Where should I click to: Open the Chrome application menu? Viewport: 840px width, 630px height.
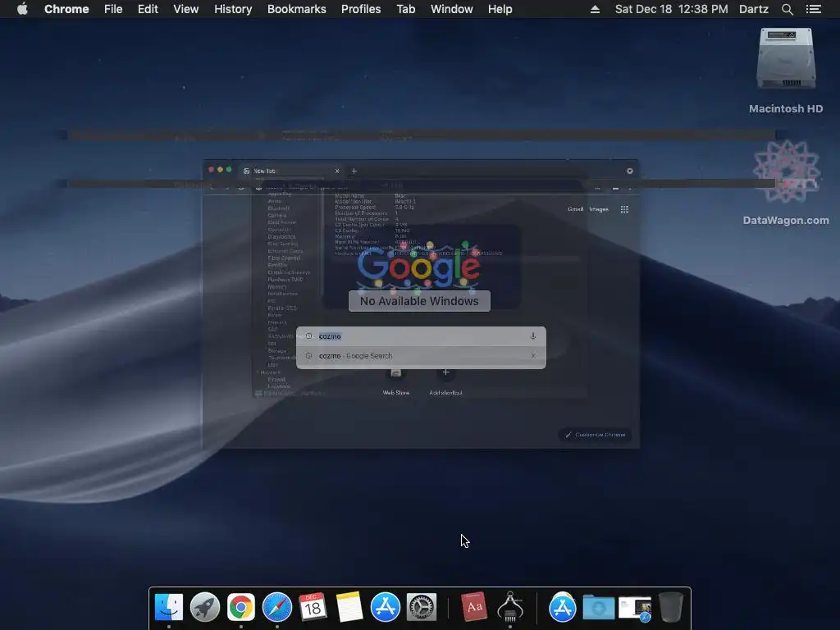tap(66, 9)
